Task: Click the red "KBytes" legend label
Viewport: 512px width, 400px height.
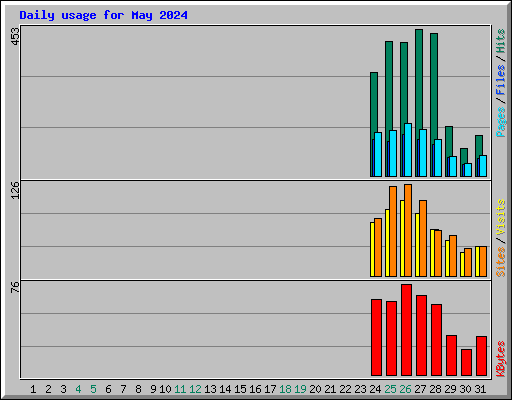Action: (x=501, y=359)
